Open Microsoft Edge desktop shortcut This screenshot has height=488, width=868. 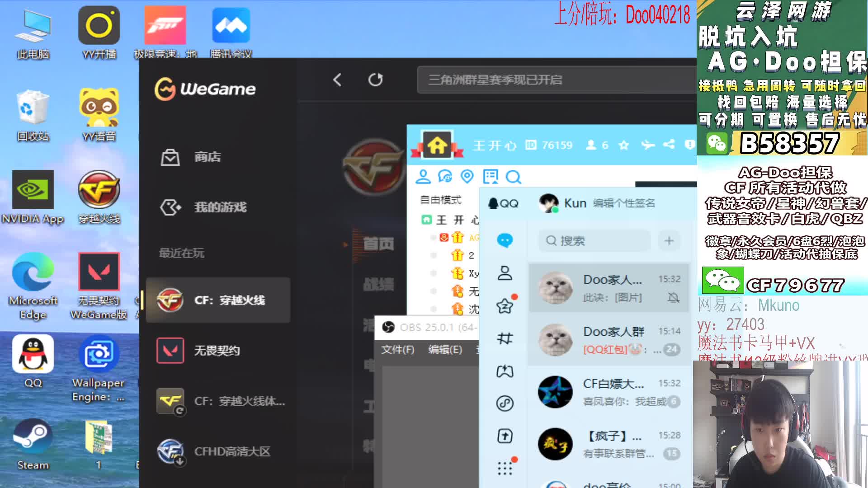[33, 286]
